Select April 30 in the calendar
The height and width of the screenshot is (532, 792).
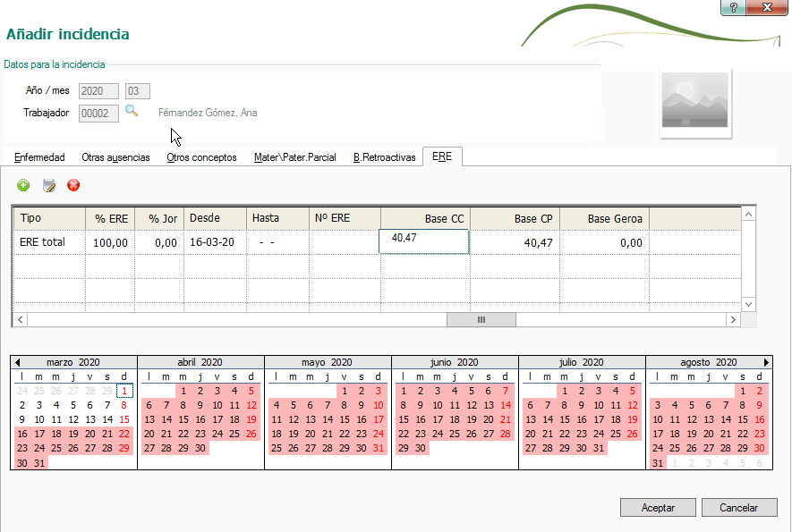pyautogui.click(x=200, y=448)
